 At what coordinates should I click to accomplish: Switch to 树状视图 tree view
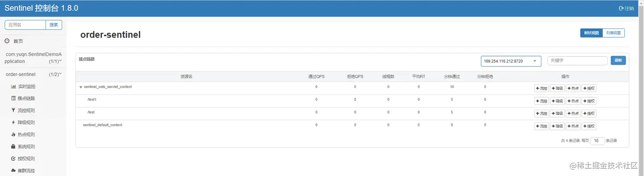click(x=591, y=33)
